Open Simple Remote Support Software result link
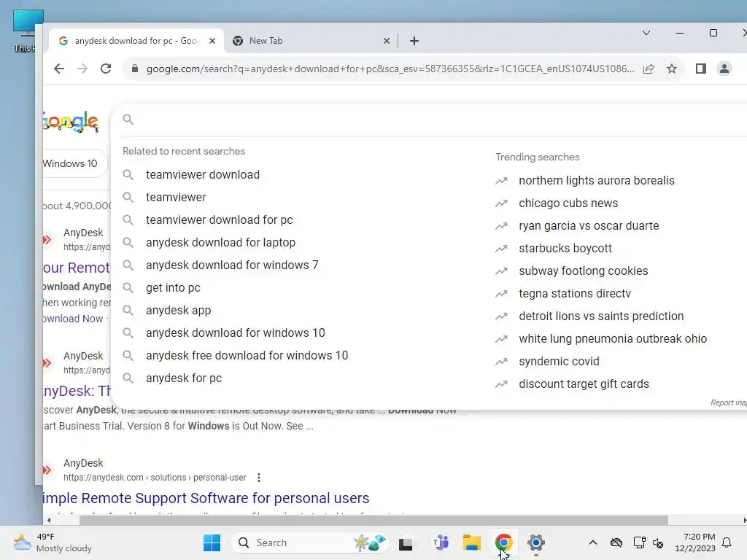This screenshot has width=747, height=560. pos(206,498)
